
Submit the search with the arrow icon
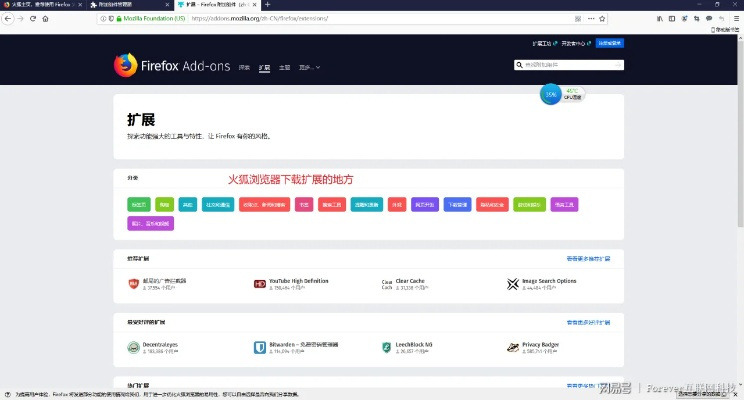[x=618, y=65]
